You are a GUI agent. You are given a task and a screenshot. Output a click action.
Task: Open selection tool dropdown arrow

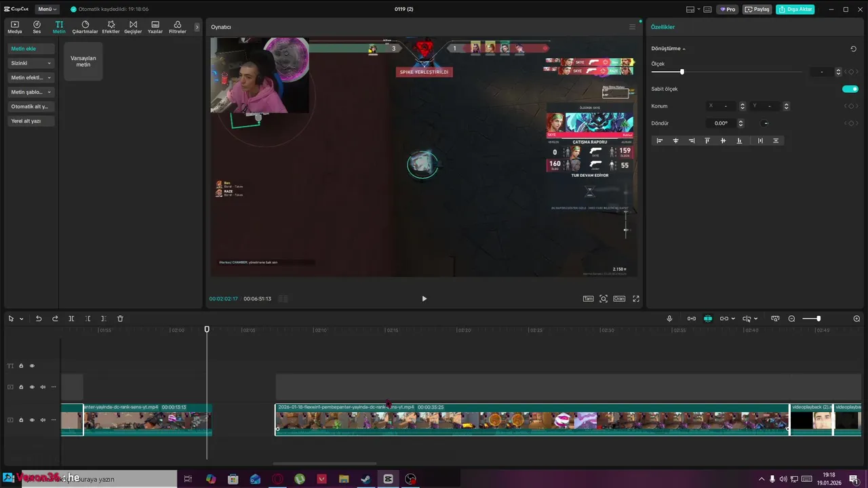(x=22, y=319)
